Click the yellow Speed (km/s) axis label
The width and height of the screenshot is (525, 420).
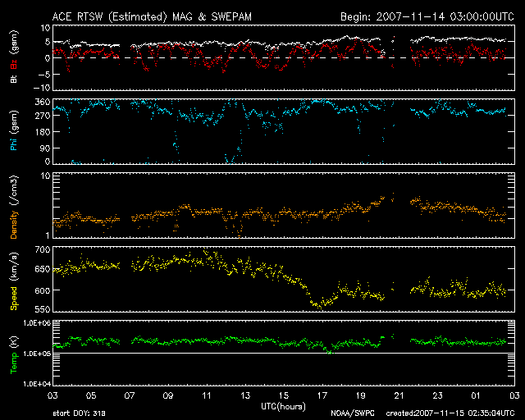14,280
